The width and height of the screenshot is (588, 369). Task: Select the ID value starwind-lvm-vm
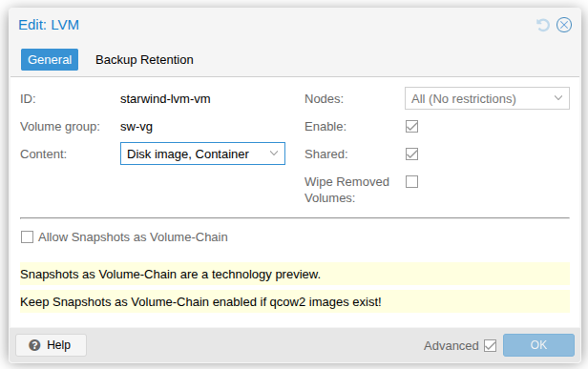click(165, 99)
